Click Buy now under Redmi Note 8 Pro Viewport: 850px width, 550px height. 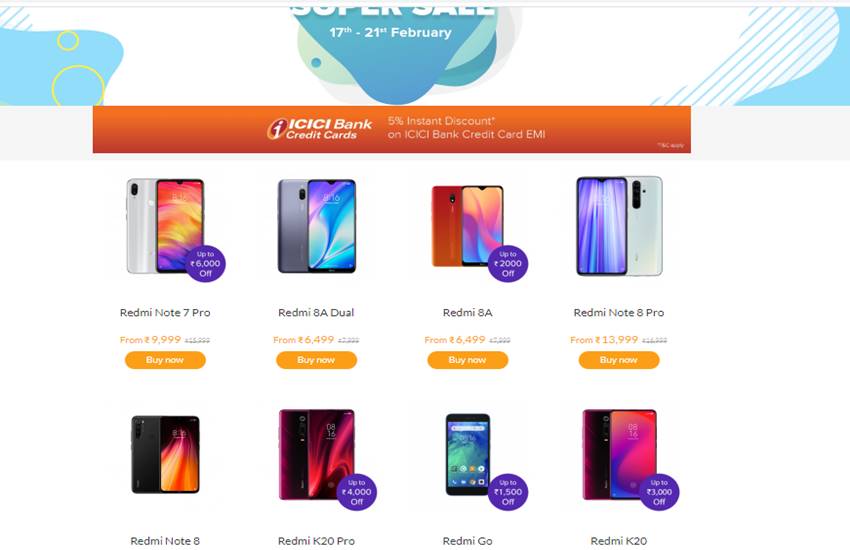click(619, 360)
